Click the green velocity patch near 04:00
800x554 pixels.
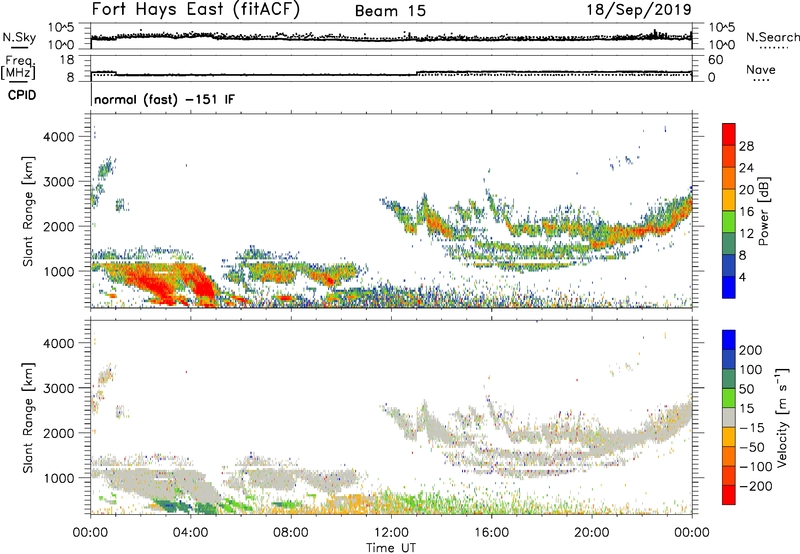(x=206, y=508)
